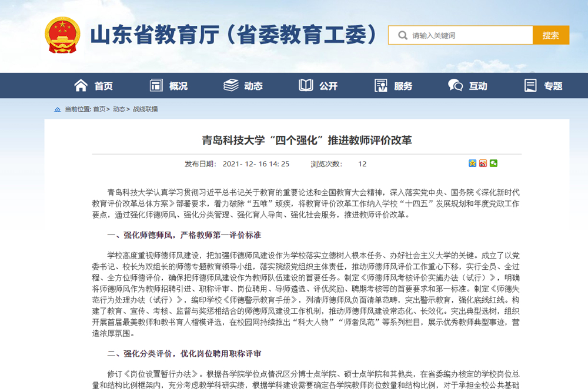Click the house icon beside 首页 in navigation
This screenshot has height=392, width=588.
(81, 86)
